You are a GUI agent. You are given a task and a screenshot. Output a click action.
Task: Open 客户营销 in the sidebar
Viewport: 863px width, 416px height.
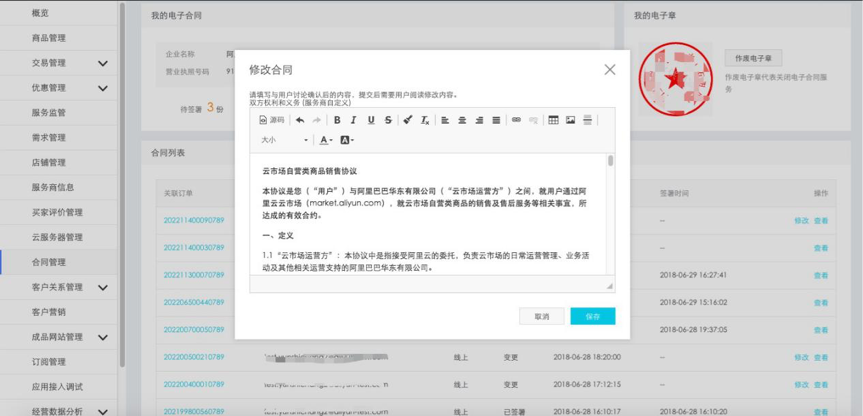(x=48, y=311)
